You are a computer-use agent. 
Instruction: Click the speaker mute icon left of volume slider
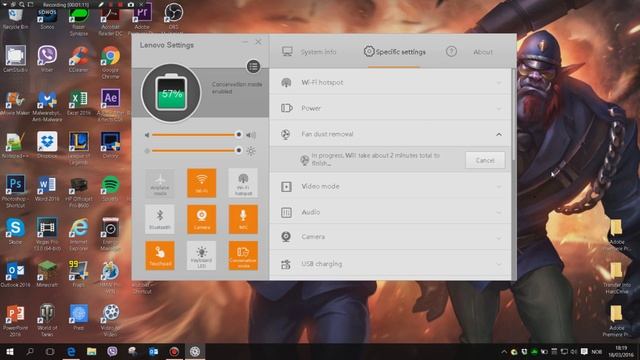coord(147,135)
